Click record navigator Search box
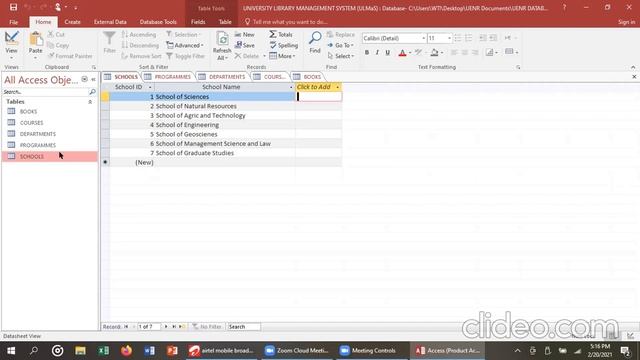 pos(244,327)
